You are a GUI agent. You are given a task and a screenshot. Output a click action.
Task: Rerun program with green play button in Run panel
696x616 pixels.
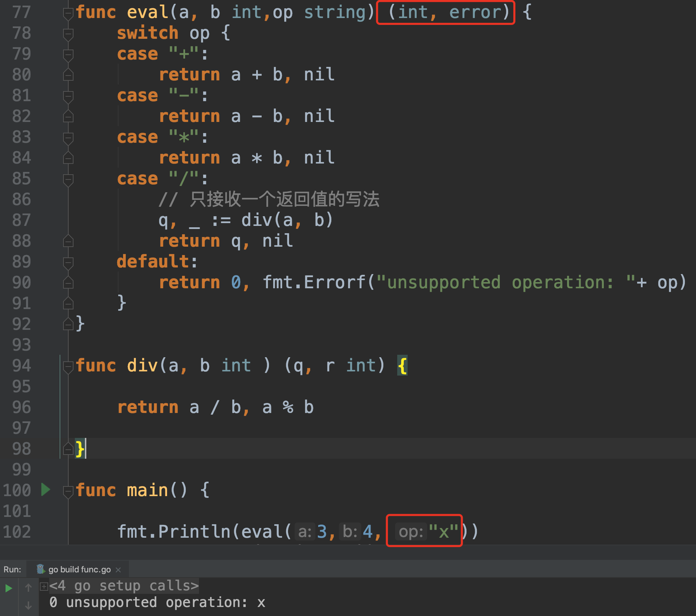point(9,588)
